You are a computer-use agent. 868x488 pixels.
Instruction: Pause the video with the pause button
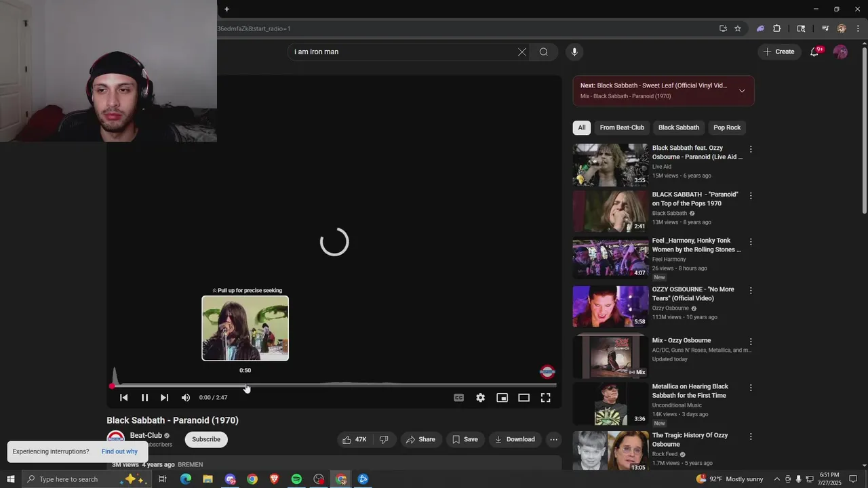(144, 398)
